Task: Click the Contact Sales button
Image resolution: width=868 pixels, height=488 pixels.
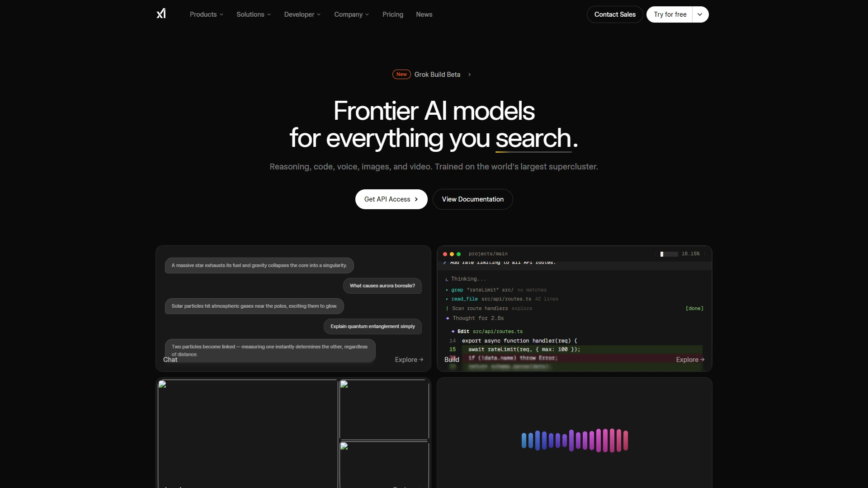Action: coord(615,14)
